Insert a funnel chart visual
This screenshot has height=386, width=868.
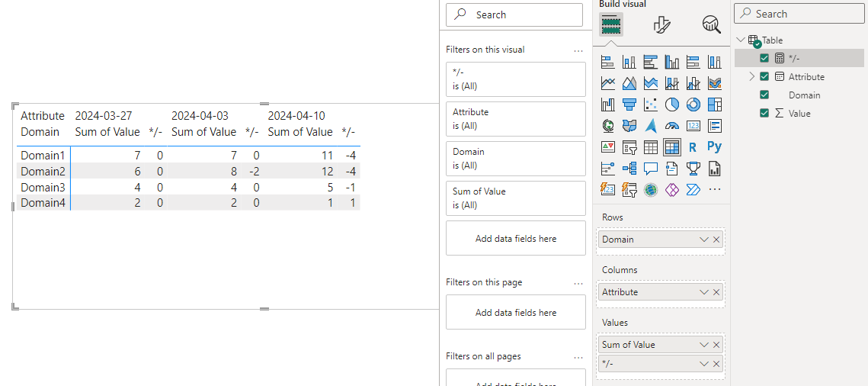pyautogui.click(x=629, y=104)
